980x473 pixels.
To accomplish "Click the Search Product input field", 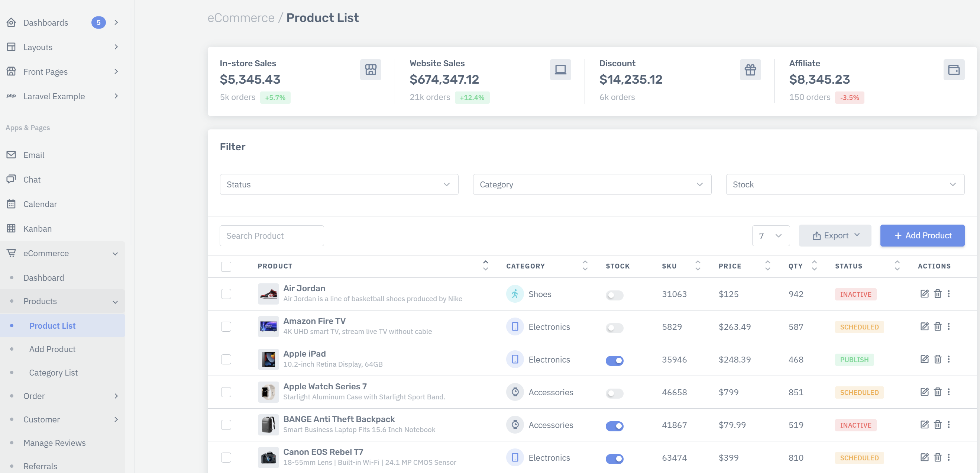I will tap(272, 235).
